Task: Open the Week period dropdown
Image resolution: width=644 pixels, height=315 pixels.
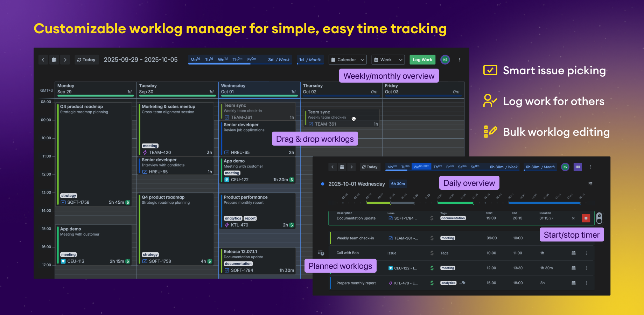Action: coord(388,60)
